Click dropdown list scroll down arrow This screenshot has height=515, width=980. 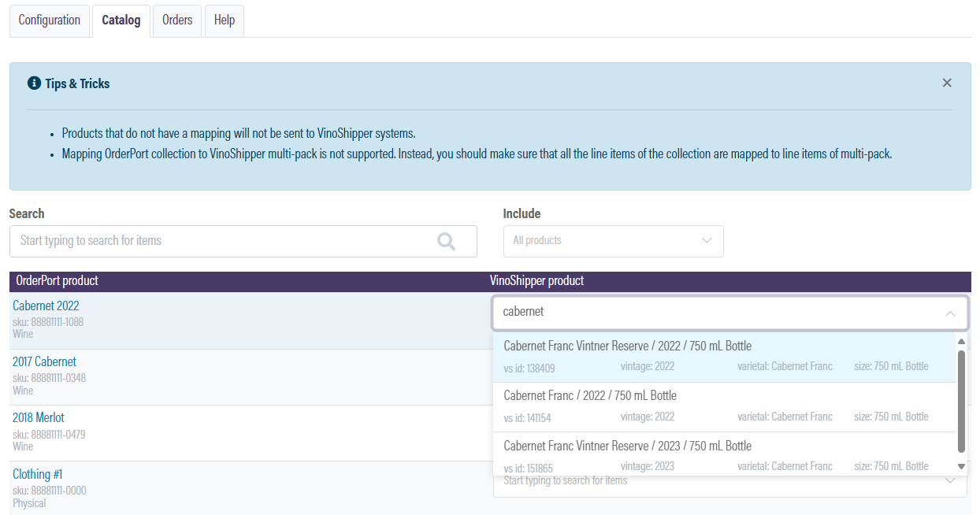(x=961, y=466)
